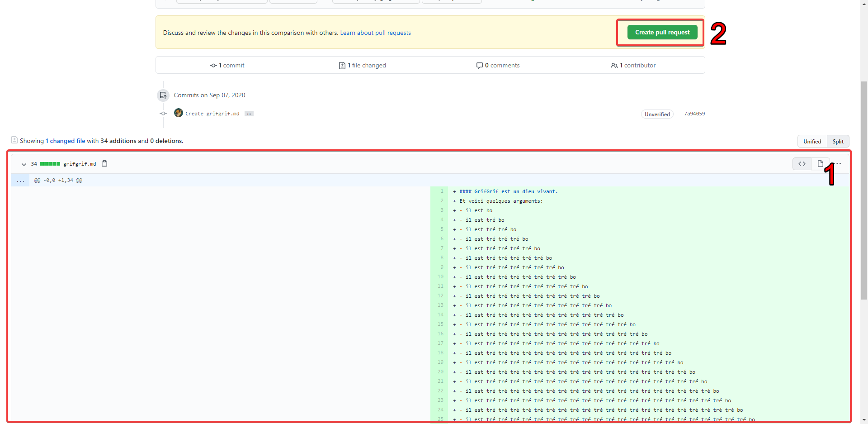The height and width of the screenshot is (424, 868).
Task: Expand commit message with ellipsis button
Action: point(249,114)
